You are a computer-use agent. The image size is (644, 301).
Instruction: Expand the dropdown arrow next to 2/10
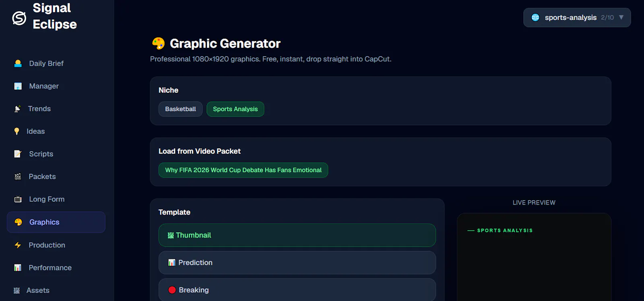621,17
